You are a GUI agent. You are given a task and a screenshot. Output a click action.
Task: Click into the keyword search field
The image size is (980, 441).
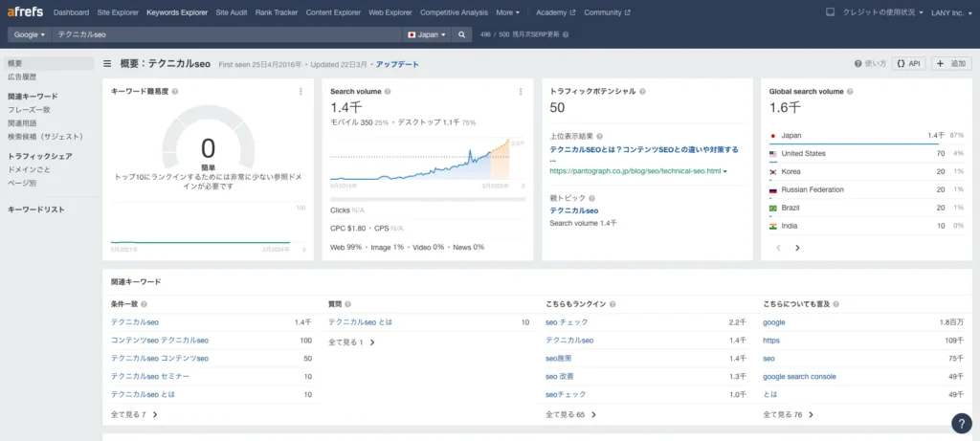pyautogui.click(x=227, y=35)
